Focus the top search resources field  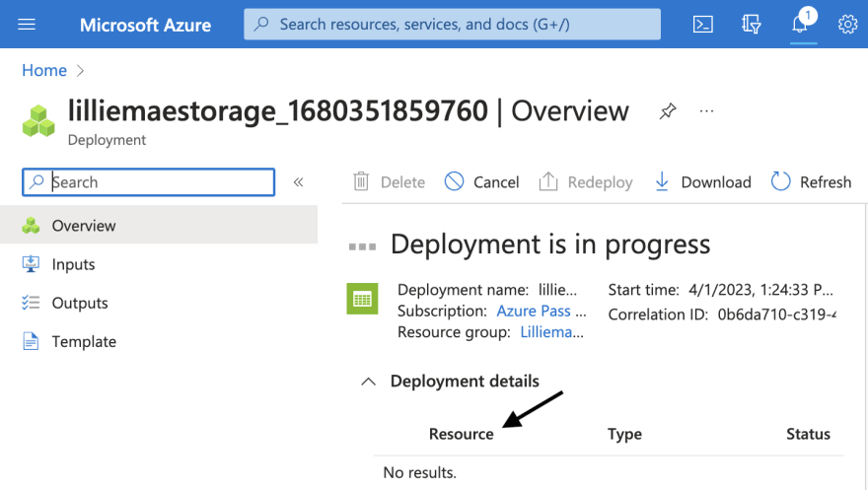tap(453, 24)
